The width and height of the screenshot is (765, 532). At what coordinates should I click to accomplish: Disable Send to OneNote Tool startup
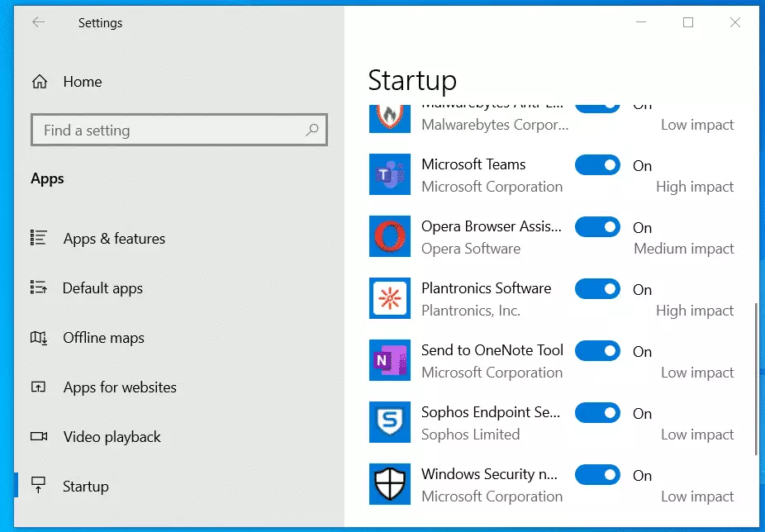tap(597, 351)
